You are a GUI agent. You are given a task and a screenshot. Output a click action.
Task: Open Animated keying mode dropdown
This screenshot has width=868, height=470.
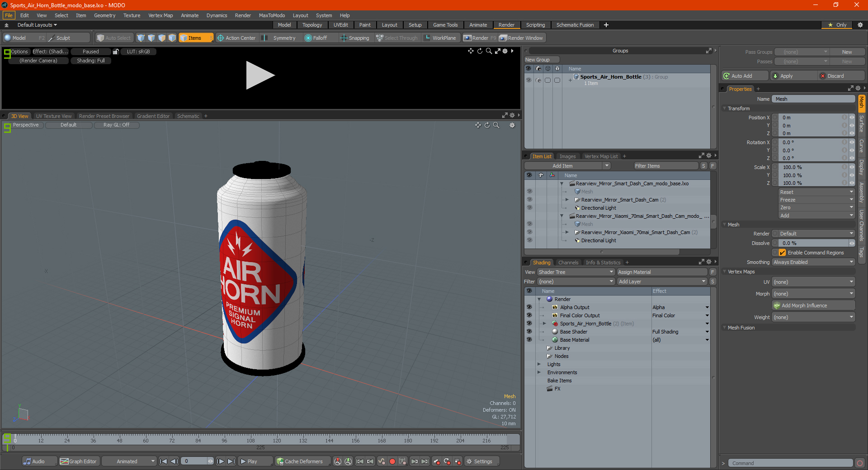129,461
